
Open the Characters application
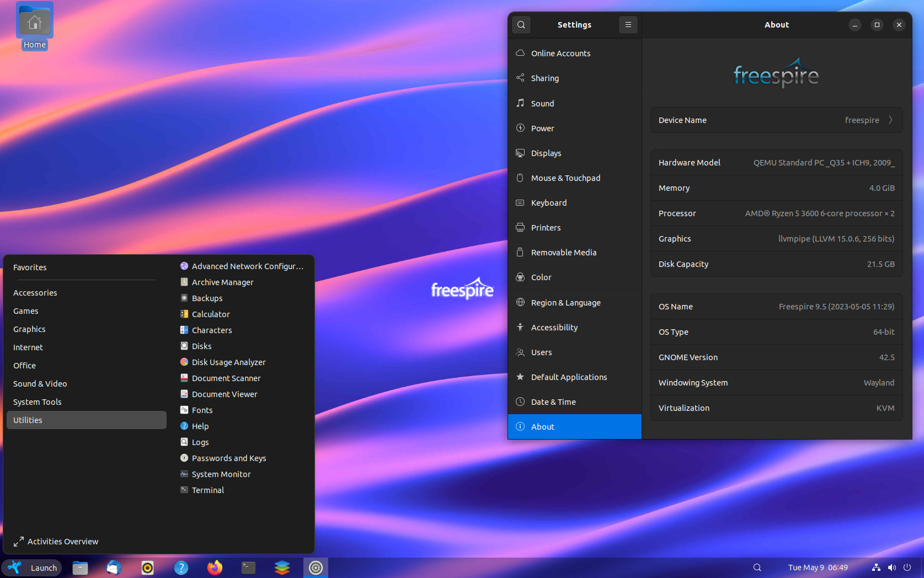tap(243, 330)
